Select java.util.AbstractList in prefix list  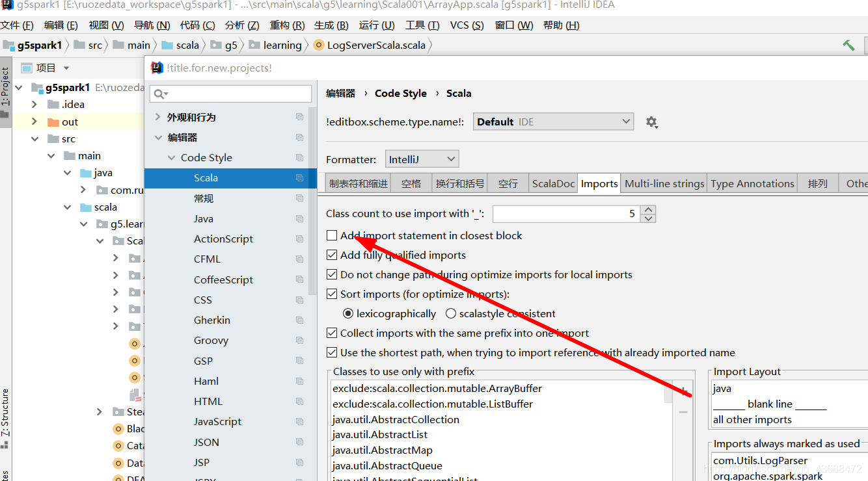coord(380,435)
